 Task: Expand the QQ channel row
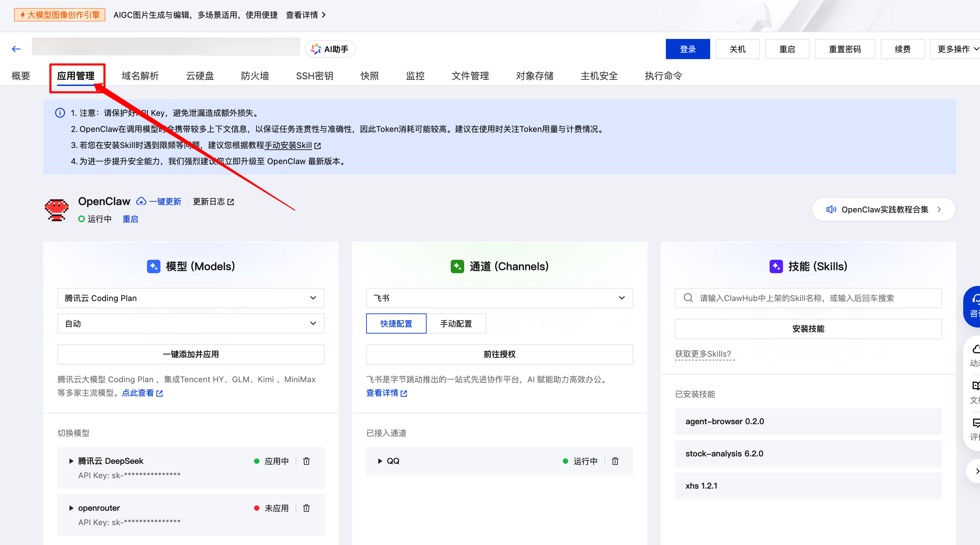point(380,461)
